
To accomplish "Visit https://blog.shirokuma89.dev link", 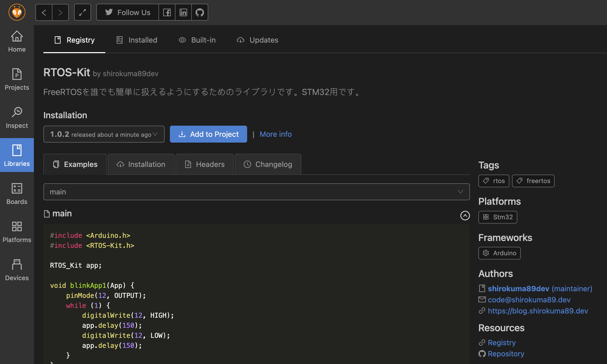I will coord(538,311).
